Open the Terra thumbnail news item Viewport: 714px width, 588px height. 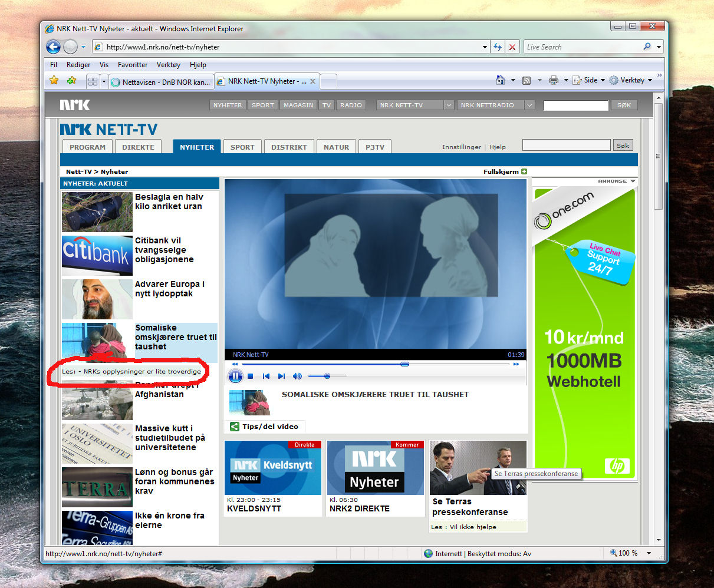click(x=97, y=487)
